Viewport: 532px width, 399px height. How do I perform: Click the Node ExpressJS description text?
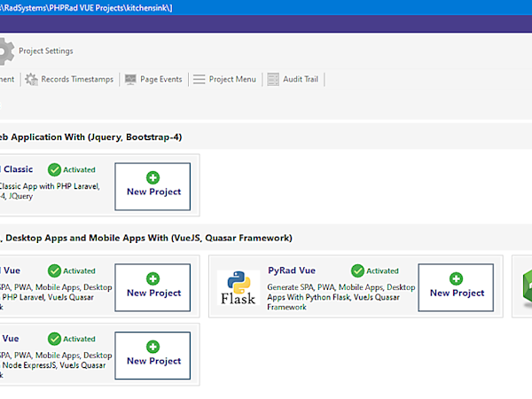click(56, 365)
